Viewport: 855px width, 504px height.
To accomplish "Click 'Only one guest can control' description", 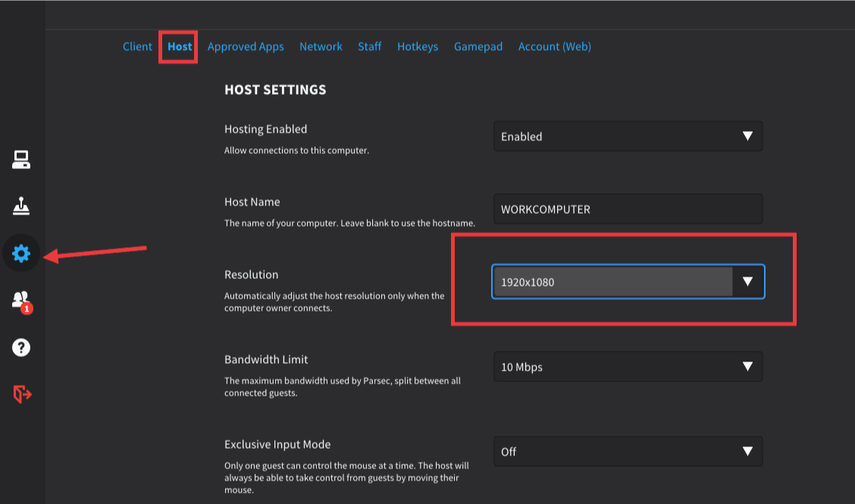I will tap(346, 477).
